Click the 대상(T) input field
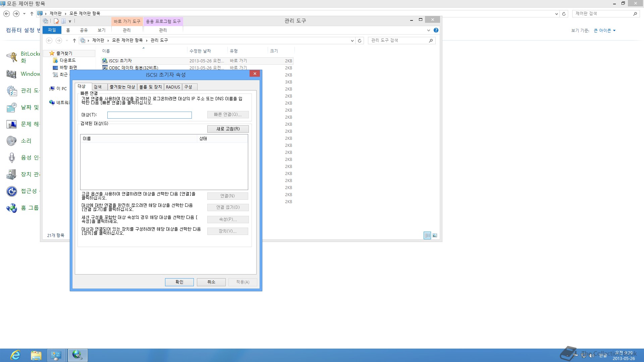Image resolution: width=644 pixels, height=362 pixels. pos(150,115)
